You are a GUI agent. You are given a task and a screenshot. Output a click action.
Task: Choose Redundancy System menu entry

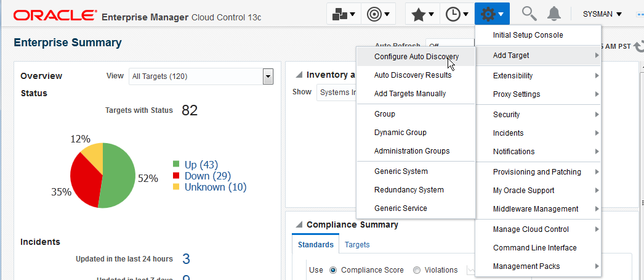[416, 189]
